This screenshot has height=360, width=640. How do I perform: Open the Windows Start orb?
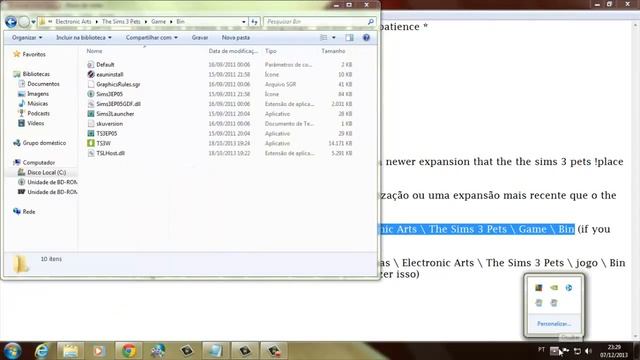pos(13,351)
